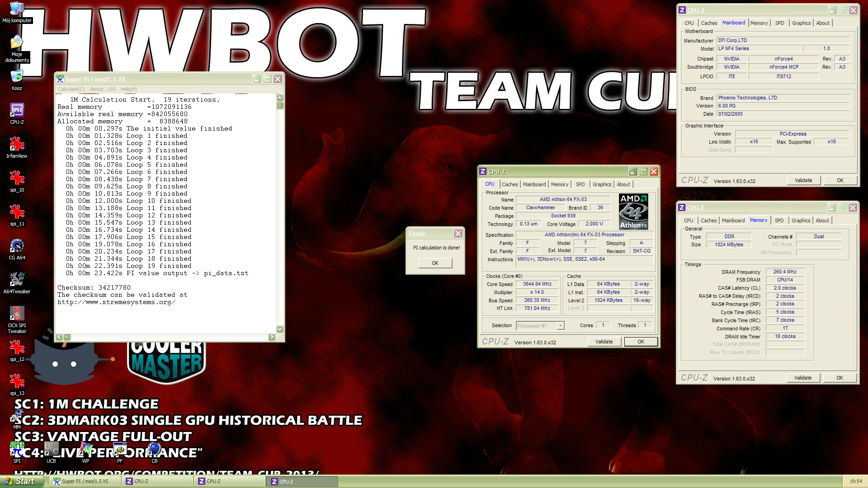Launch the OCX SPI Tweaker shortcut
The image size is (868, 488).
point(17,319)
